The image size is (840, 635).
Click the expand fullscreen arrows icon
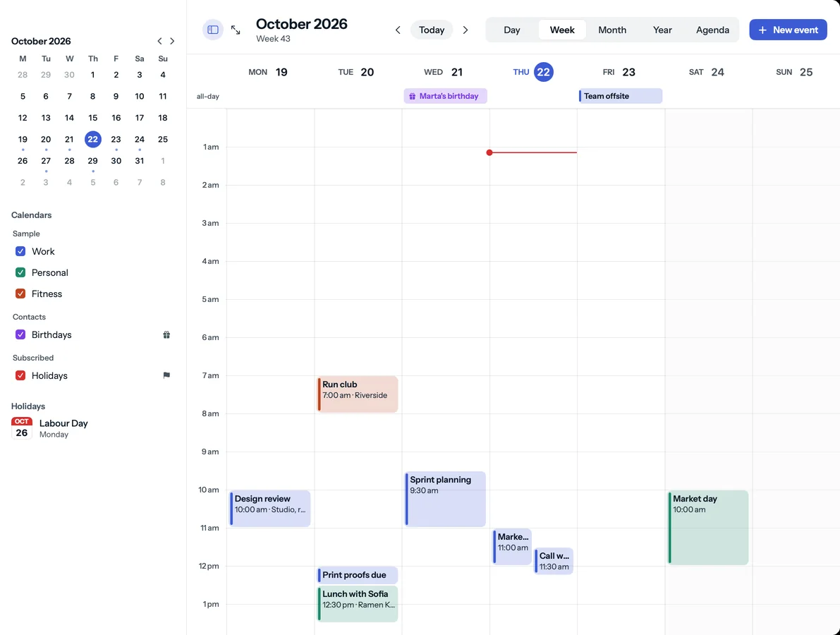coord(236,30)
